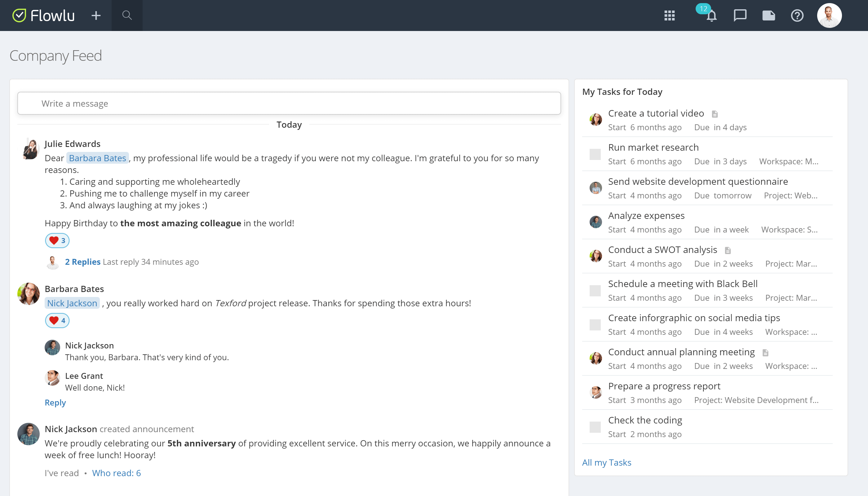Open the notifications bell icon
868x496 pixels.
coord(711,16)
